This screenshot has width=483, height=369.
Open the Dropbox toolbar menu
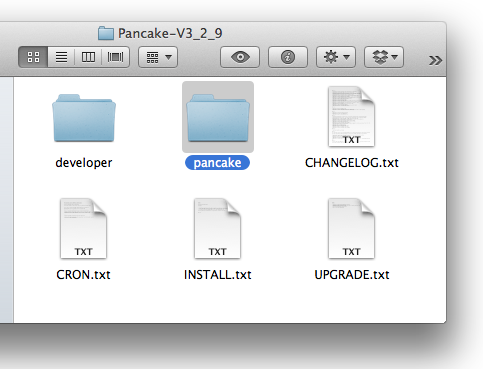tap(384, 57)
